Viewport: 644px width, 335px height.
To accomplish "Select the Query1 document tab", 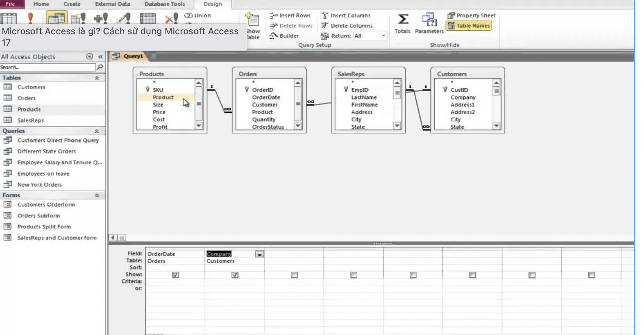I will (x=128, y=56).
